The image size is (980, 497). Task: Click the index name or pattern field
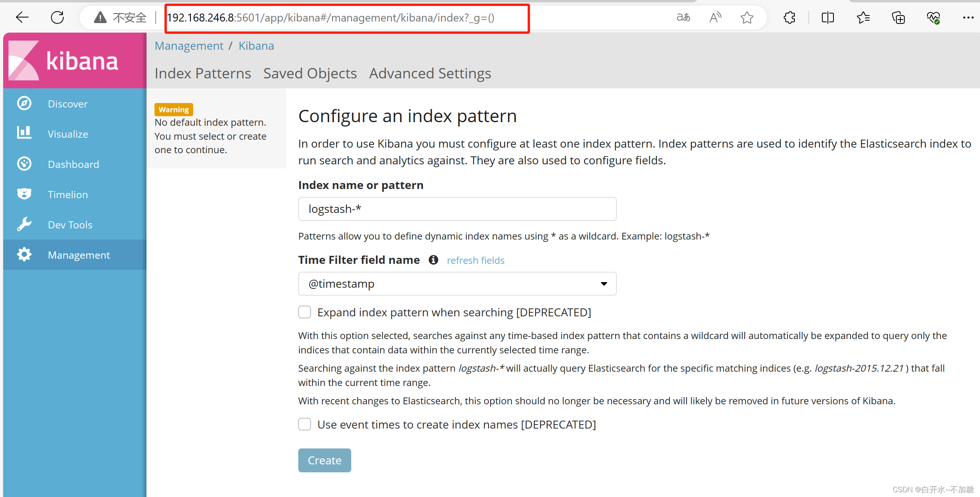pyautogui.click(x=457, y=209)
